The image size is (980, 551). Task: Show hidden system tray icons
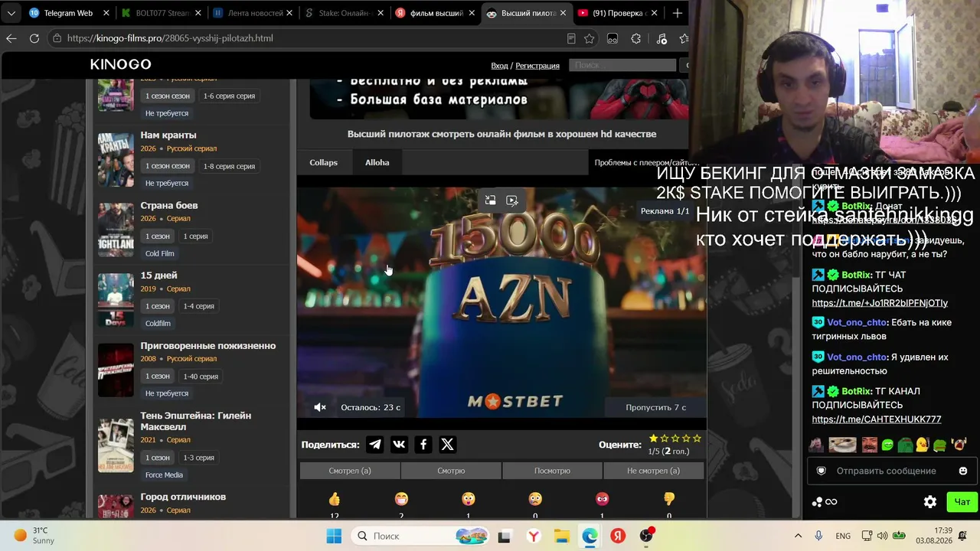(x=798, y=536)
